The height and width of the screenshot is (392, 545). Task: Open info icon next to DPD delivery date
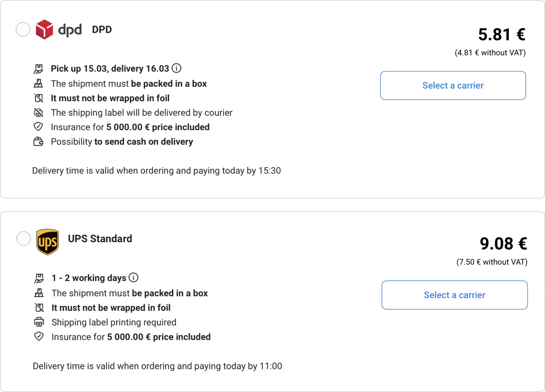pyautogui.click(x=176, y=68)
